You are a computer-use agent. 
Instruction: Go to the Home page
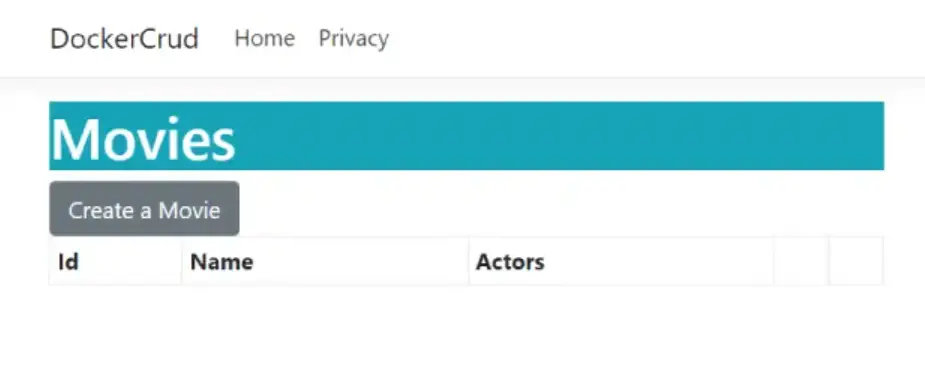264,38
